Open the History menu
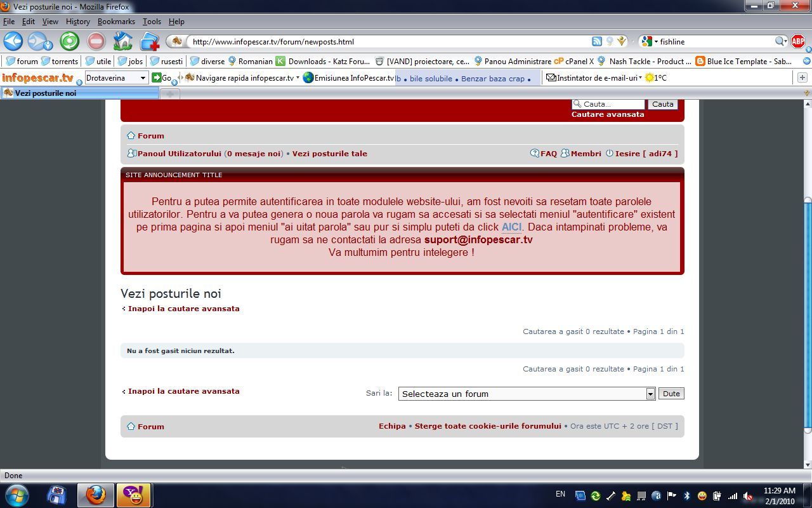The width and height of the screenshot is (812, 508). click(x=77, y=22)
